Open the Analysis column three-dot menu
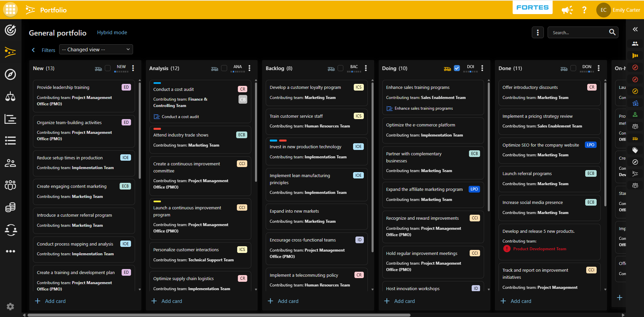Viewport: 644px width, 317px height. pos(249,68)
